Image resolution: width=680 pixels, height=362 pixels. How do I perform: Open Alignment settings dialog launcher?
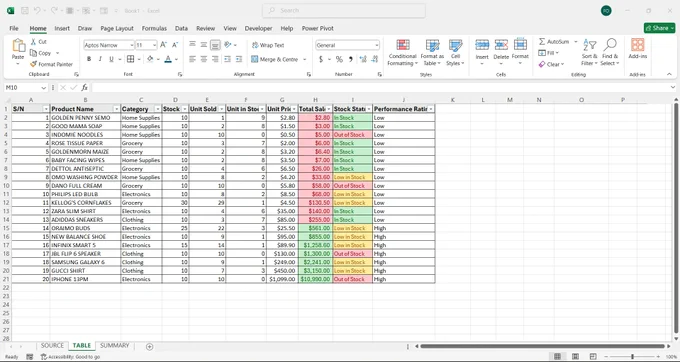pyautogui.click(x=309, y=75)
